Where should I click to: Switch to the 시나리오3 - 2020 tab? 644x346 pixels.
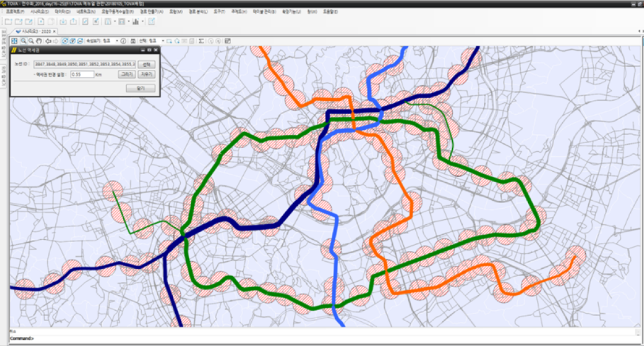click(37, 31)
